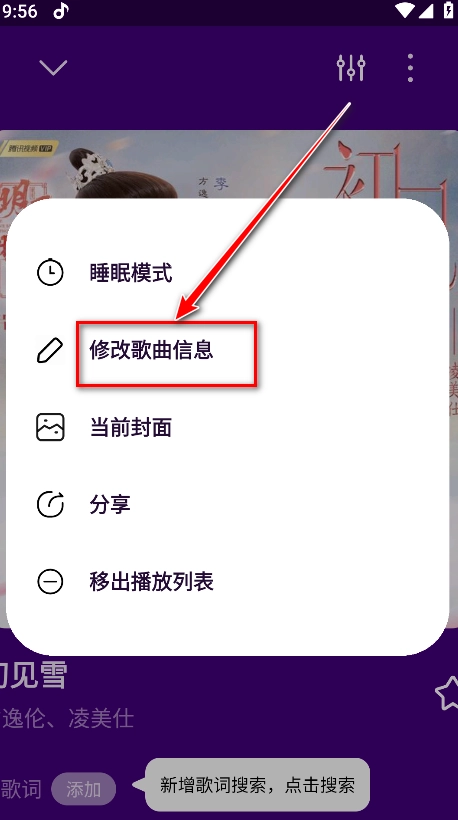This screenshot has width=458, height=820.
Task: Tap the three-dot overflow menu icon
Action: click(410, 67)
